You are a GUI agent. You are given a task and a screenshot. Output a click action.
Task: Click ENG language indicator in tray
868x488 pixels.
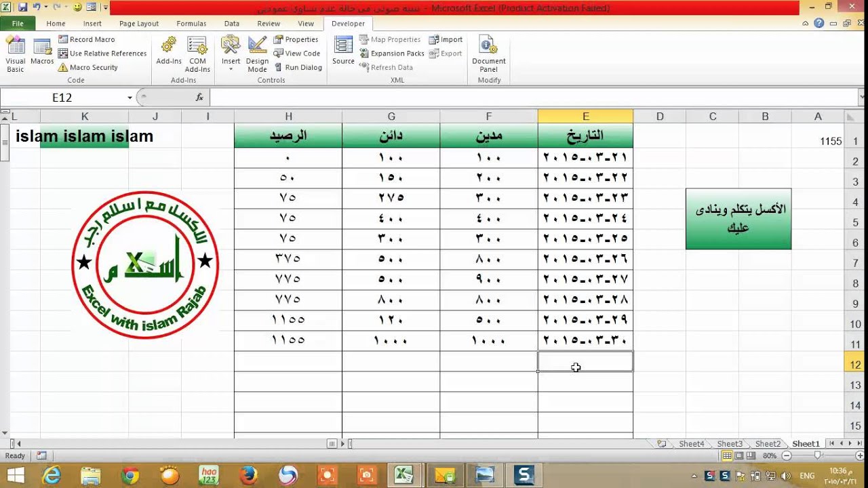(808, 476)
